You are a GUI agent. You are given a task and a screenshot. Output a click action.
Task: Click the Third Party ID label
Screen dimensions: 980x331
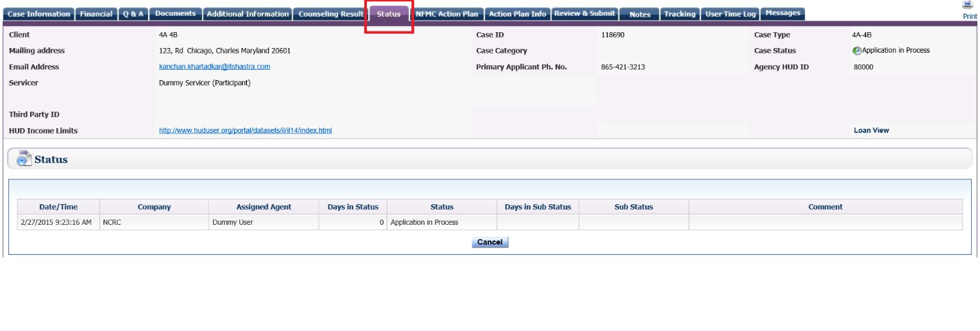click(x=34, y=114)
